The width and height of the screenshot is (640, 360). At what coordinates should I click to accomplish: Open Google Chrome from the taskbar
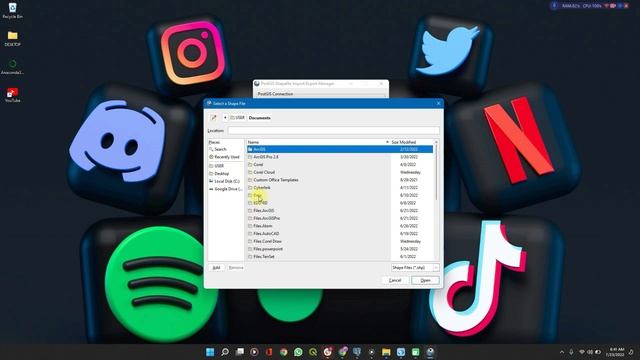[x=284, y=352]
